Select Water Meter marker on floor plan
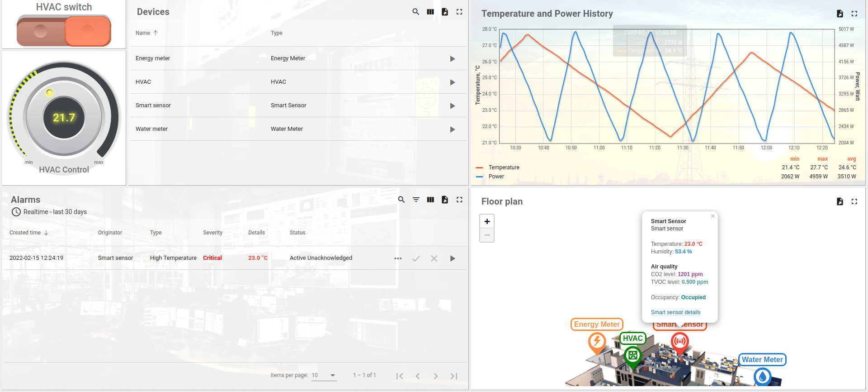Screen dimensions: 868x392 point(763,376)
